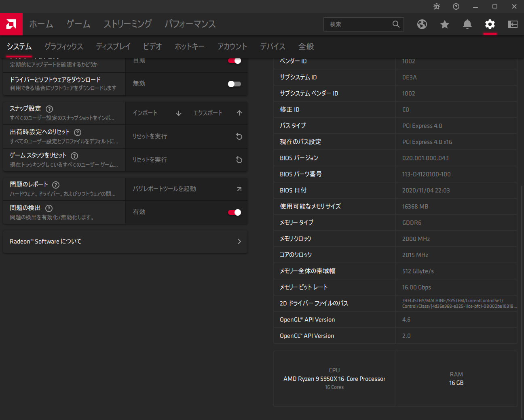Image resolution: width=524 pixels, height=420 pixels.
Task: Enable ドライバーとソフトウェアをダウンロード toggle
Action: pos(234,84)
